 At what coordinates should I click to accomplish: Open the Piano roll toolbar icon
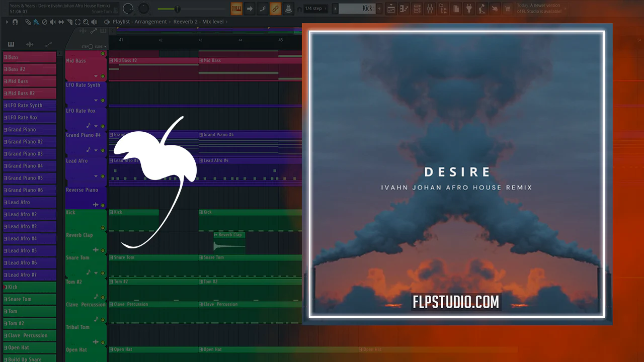404,9
